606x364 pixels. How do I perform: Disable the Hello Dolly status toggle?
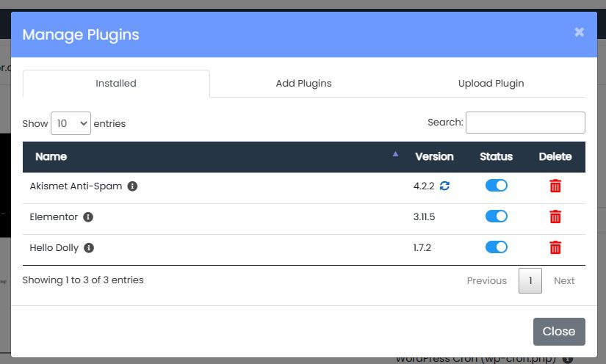click(497, 247)
